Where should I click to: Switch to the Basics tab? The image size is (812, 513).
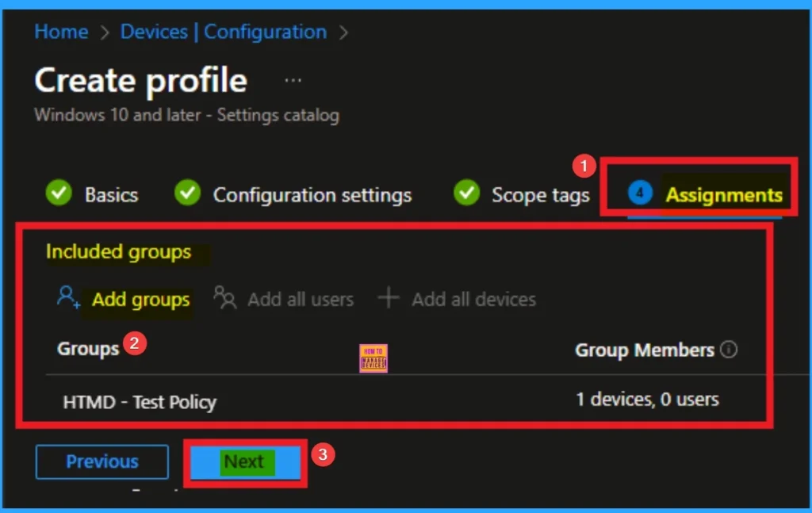(110, 194)
